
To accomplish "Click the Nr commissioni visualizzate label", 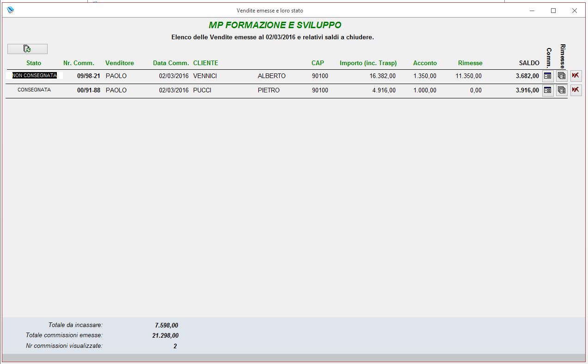I will click(x=64, y=346).
